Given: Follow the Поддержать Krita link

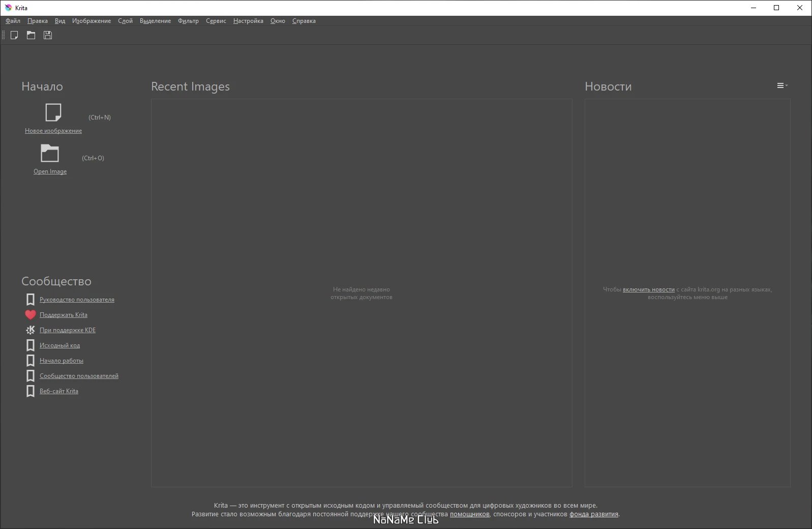Looking at the screenshot, I should point(64,315).
